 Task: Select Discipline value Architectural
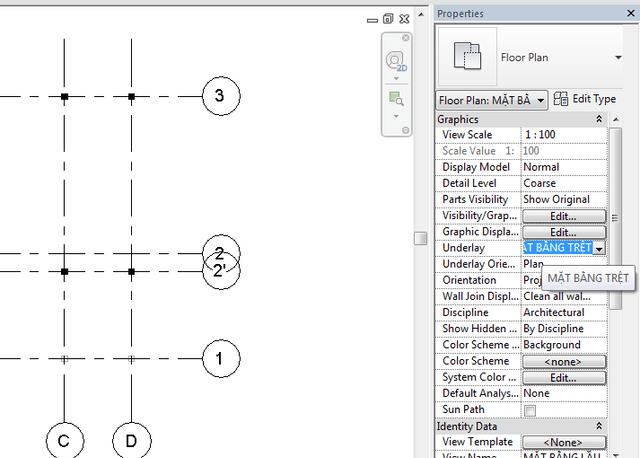(564, 312)
